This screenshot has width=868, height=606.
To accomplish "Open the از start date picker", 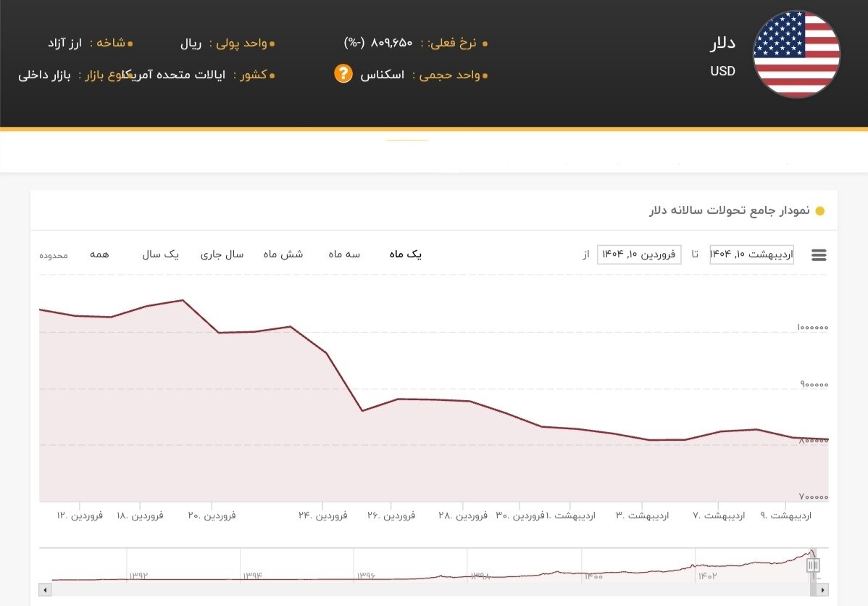I will (x=638, y=254).
